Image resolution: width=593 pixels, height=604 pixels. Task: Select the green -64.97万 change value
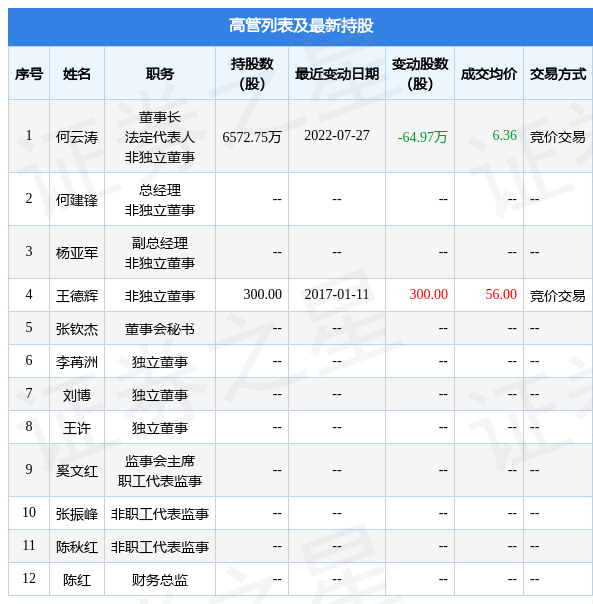(x=422, y=137)
